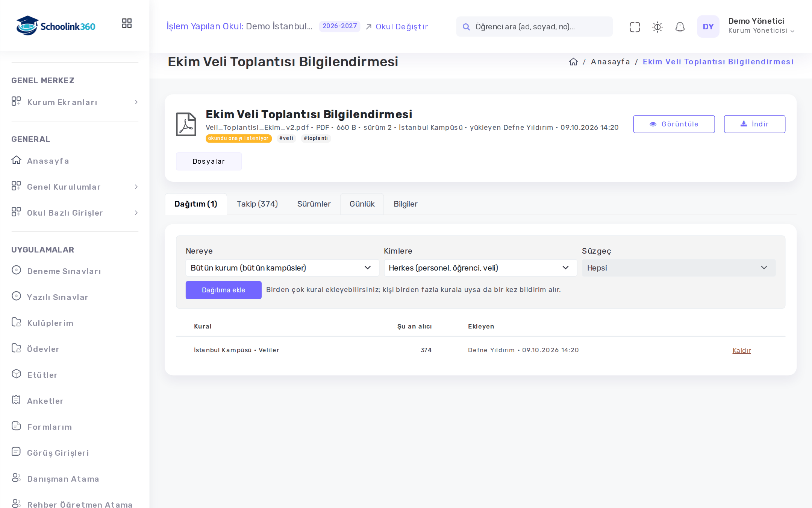
Task: Click the Formlarım sidebar icon
Action: 16,426
